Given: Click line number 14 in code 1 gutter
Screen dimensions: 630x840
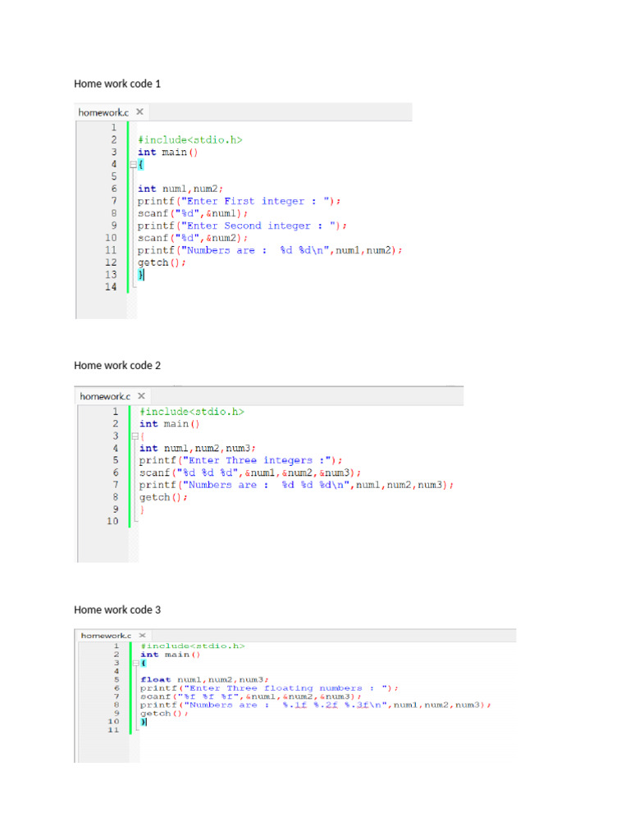Looking at the screenshot, I should click(111, 287).
